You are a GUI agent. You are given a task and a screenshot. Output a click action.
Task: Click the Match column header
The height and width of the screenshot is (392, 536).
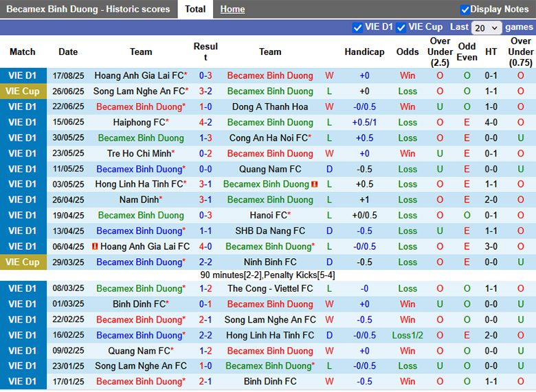point(23,51)
